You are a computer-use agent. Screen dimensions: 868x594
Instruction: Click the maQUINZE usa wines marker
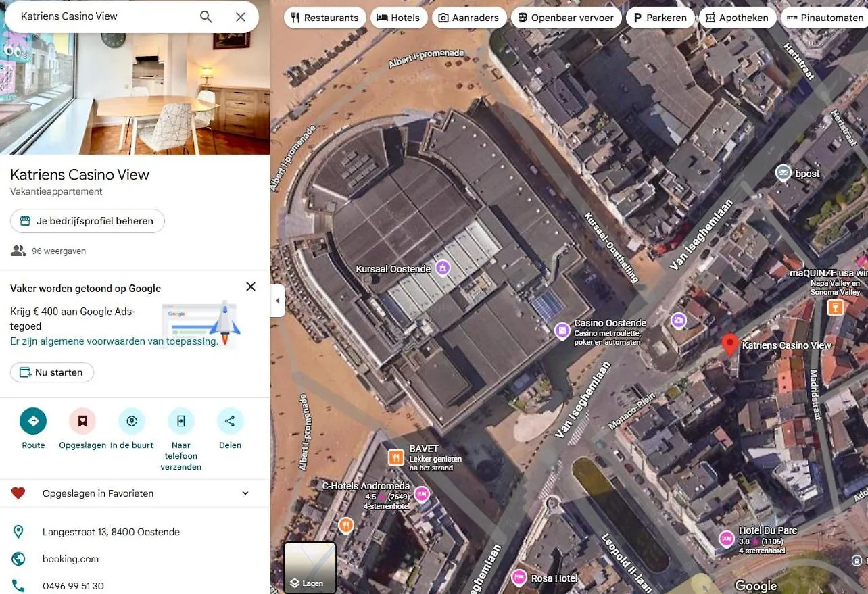[x=836, y=307]
